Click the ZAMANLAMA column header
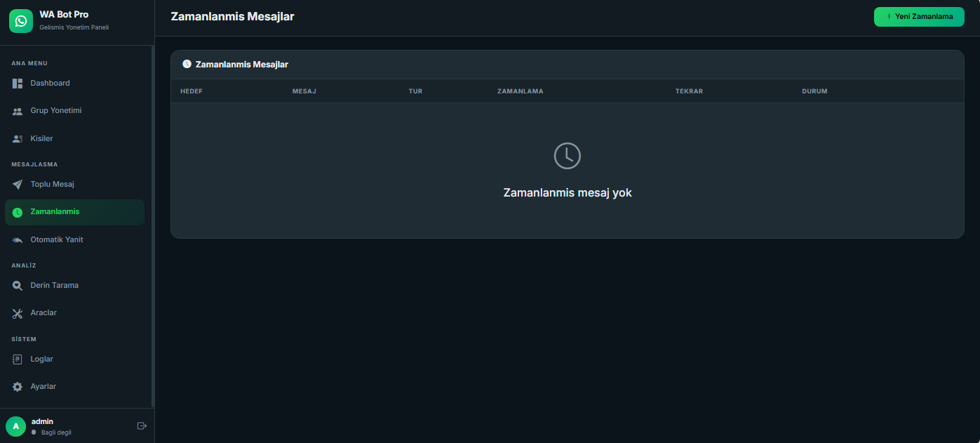 pyautogui.click(x=520, y=91)
